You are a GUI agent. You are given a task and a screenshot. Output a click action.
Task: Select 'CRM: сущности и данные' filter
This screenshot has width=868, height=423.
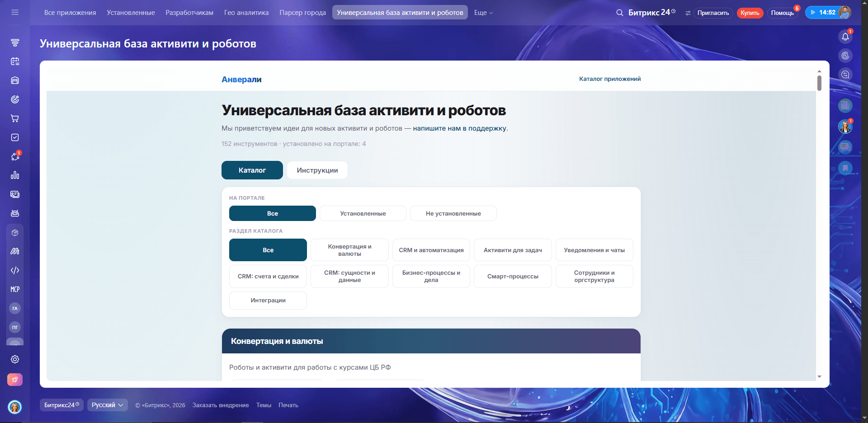click(350, 276)
